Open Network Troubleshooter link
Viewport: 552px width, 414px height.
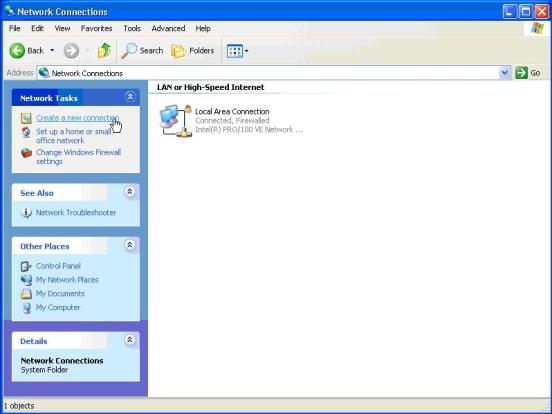(76, 213)
